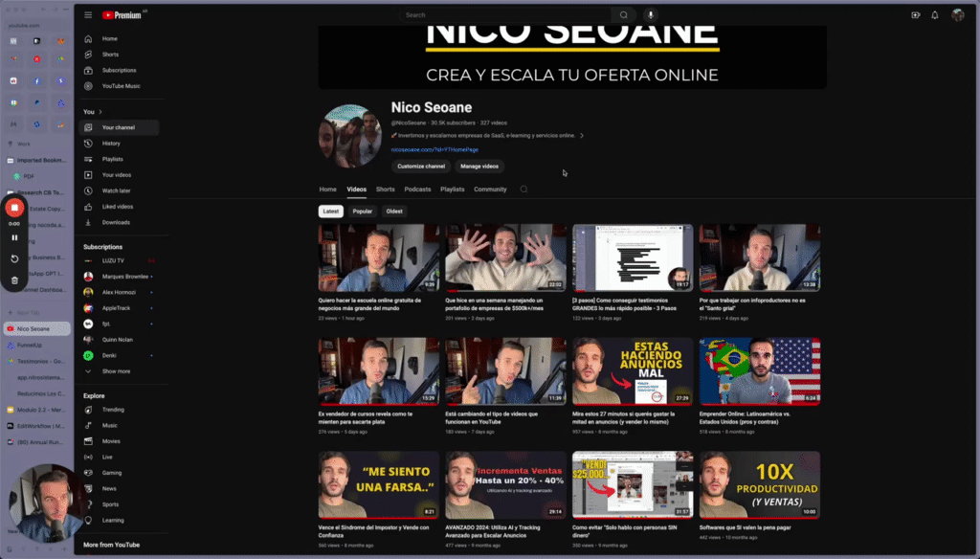Open Gaming in Explore section
This screenshot has width=980, height=559.
tap(120, 473)
